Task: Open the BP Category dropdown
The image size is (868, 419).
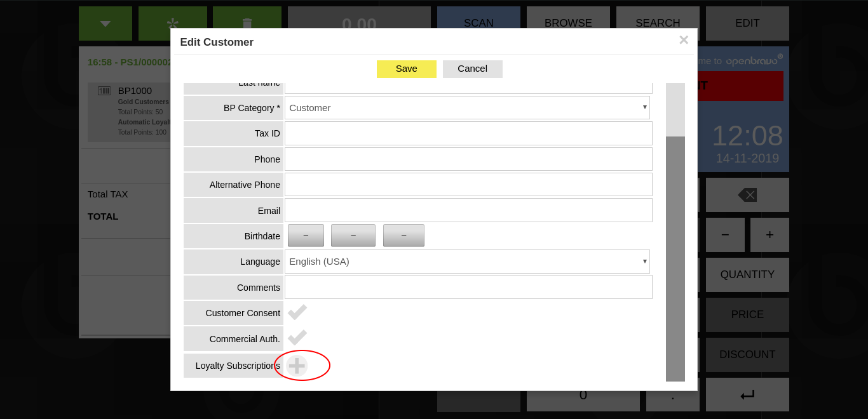Action: coord(467,108)
